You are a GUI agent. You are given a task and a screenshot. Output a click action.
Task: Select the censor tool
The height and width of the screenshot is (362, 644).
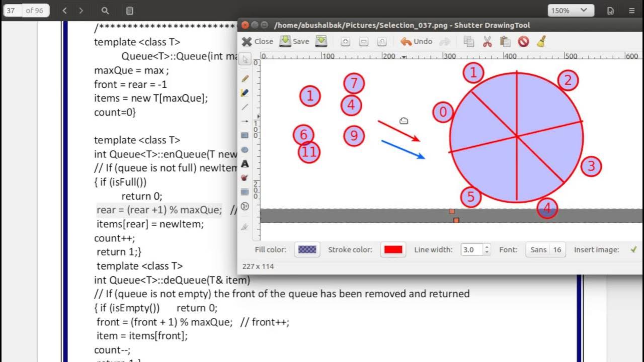(x=245, y=178)
